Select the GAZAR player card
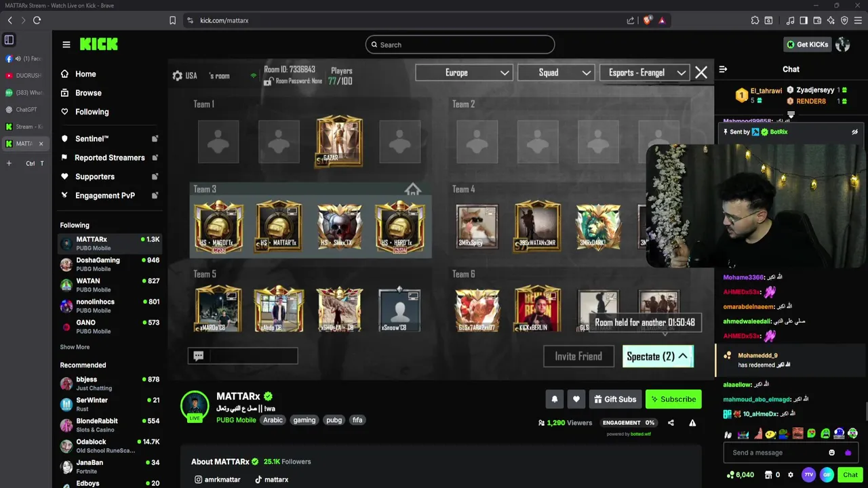 339,142
